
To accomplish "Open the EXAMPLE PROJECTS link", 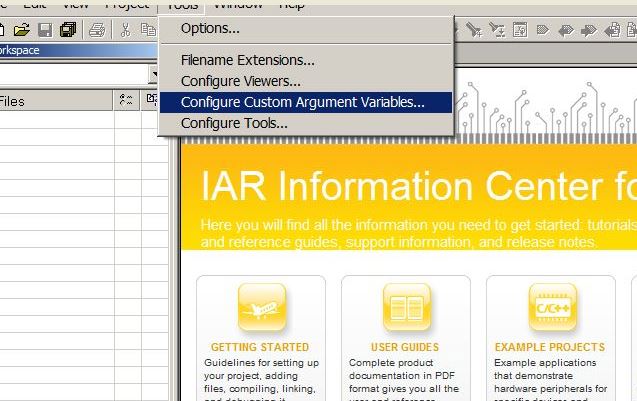I will [550, 347].
